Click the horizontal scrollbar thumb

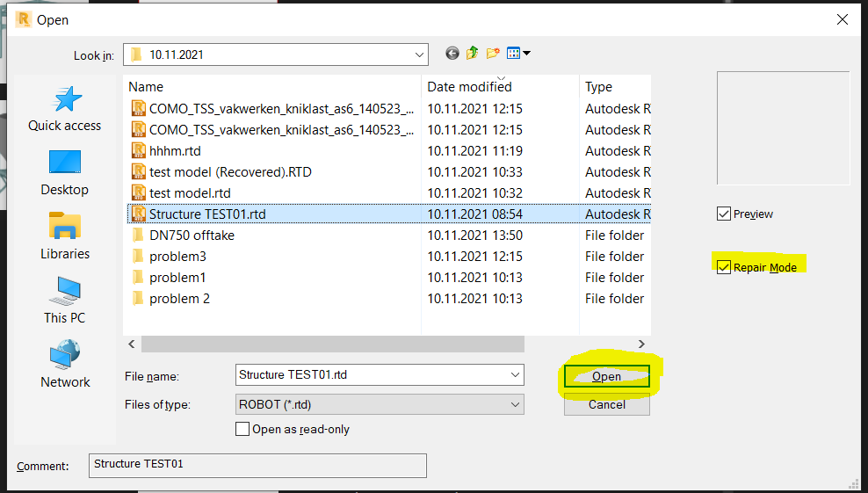coord(333,344)
